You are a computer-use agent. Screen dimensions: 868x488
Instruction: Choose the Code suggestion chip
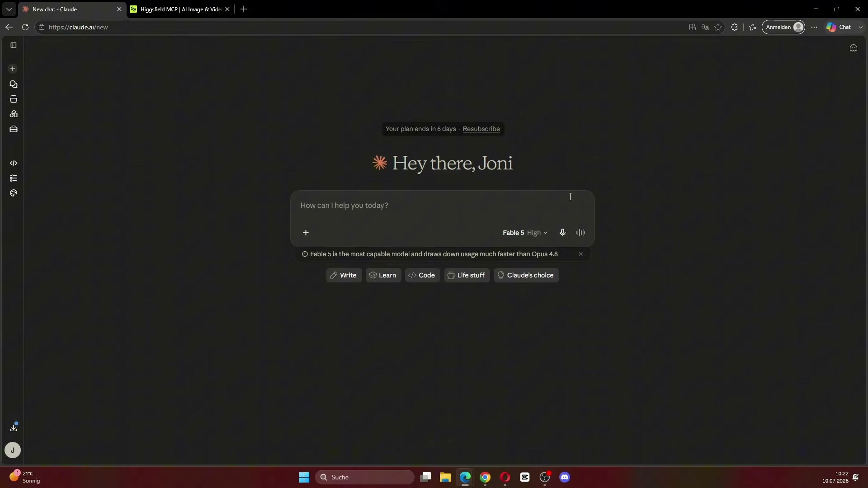[422, 275]
